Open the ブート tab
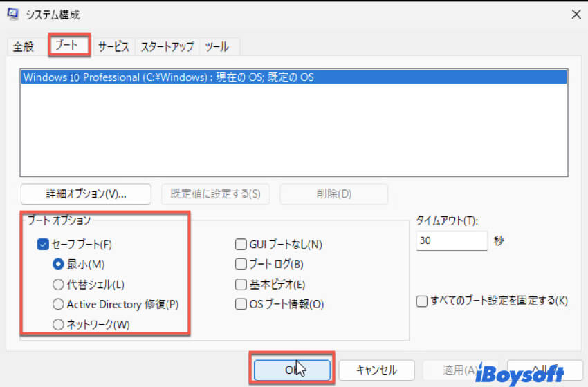This screenshot has width=588, height=387. tap(69, 46)
